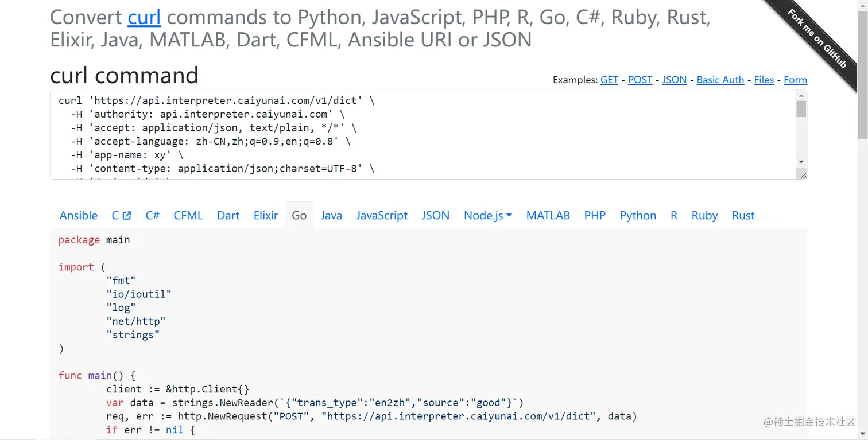Viewport: 868px width, 440px height.
Task: Open the Rust tab
Action: pyautogui.click(x=743, y=216)
